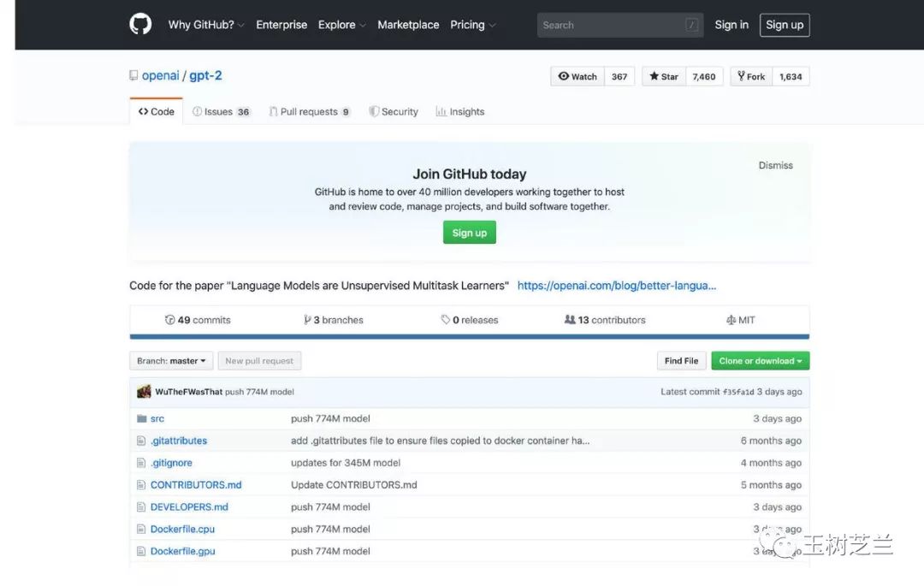The height and width of the screenshot is (586, 924).
Task: Click the Sign up button in header
Action: 785,25
